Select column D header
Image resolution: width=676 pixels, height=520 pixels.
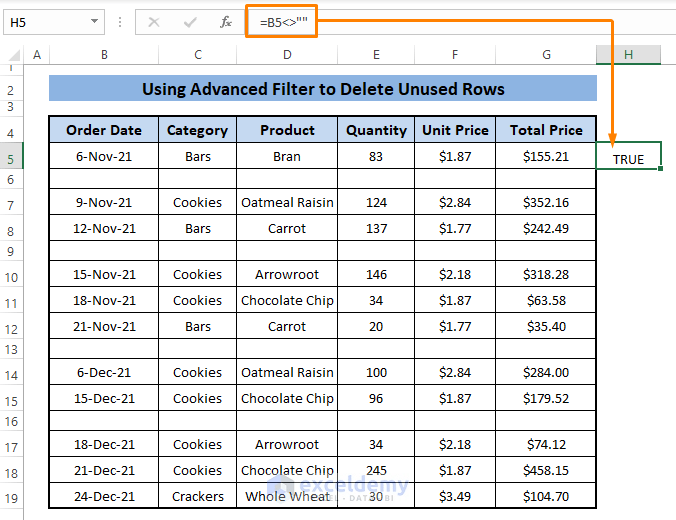[287, 55]
